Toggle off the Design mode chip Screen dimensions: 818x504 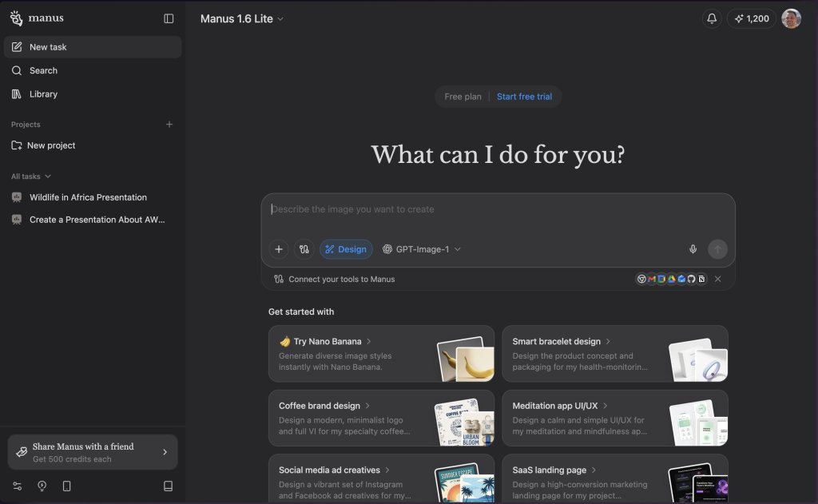coord(346,249)
